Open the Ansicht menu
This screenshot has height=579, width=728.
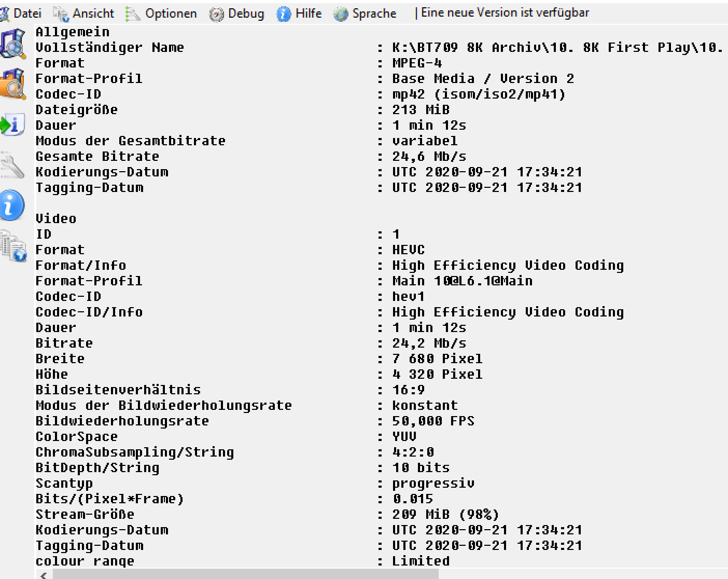click(x=83, y=13)
